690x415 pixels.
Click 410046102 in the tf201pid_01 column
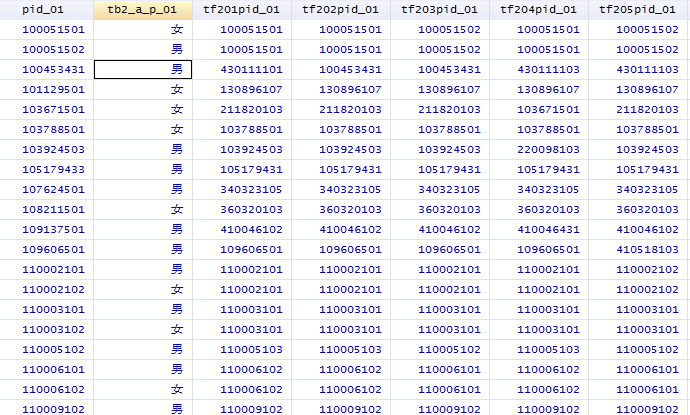tap(242, 230)
